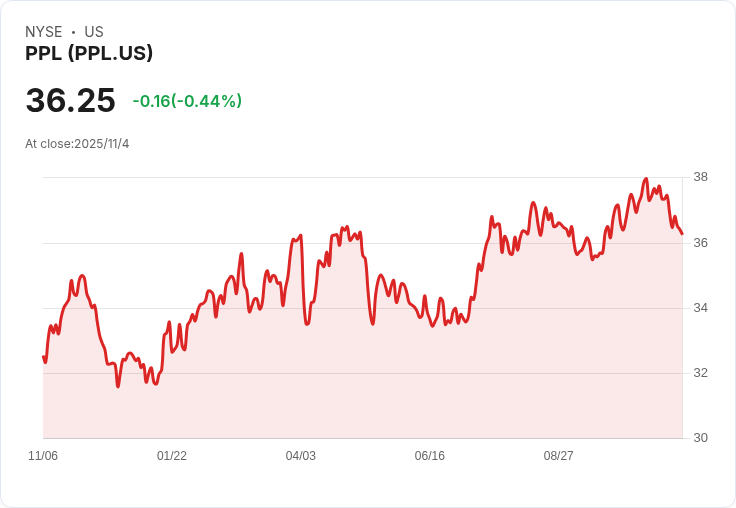Click the 30 price axis label
736x508 pixels.
pyautogui.click(x=700, y=438)
